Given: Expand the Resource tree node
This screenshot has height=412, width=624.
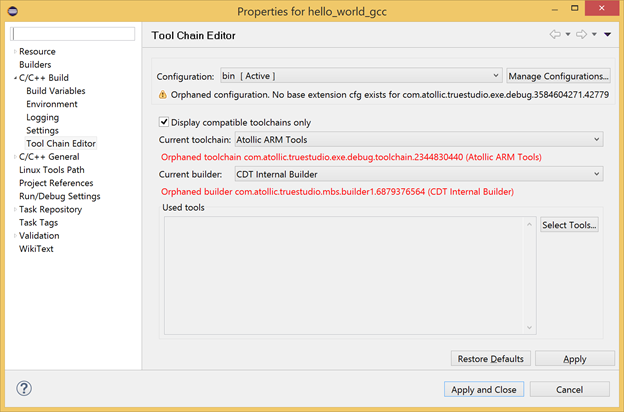Looking at the screenshot, I should click(15, 51).
